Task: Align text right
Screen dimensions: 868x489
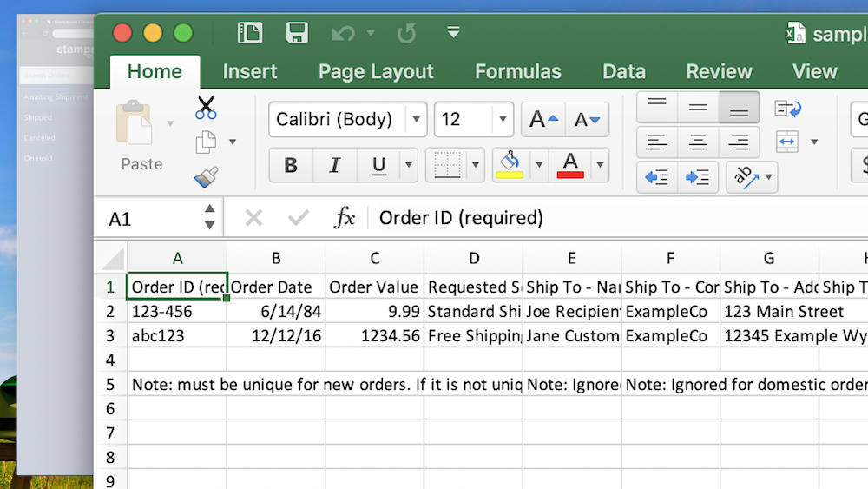Action: pos(739,142)
